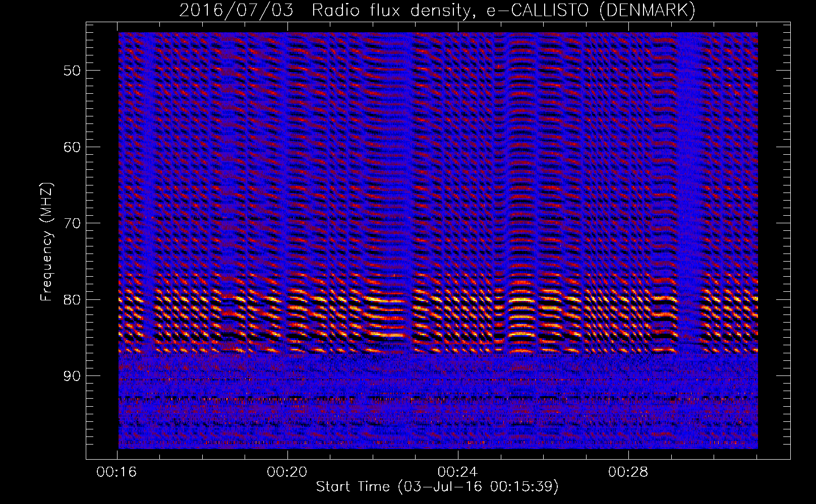Click the 'Frequency (MHZ)' axis label

point(46,242)
